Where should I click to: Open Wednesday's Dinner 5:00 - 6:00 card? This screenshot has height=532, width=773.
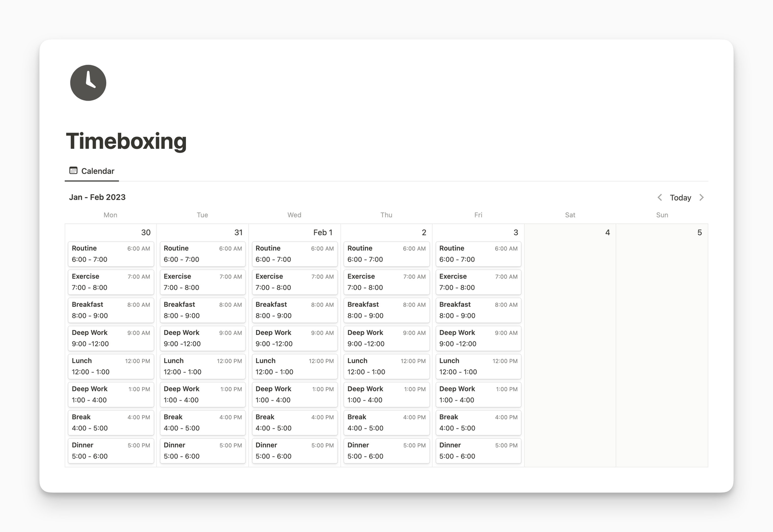[x=294, y=450]
